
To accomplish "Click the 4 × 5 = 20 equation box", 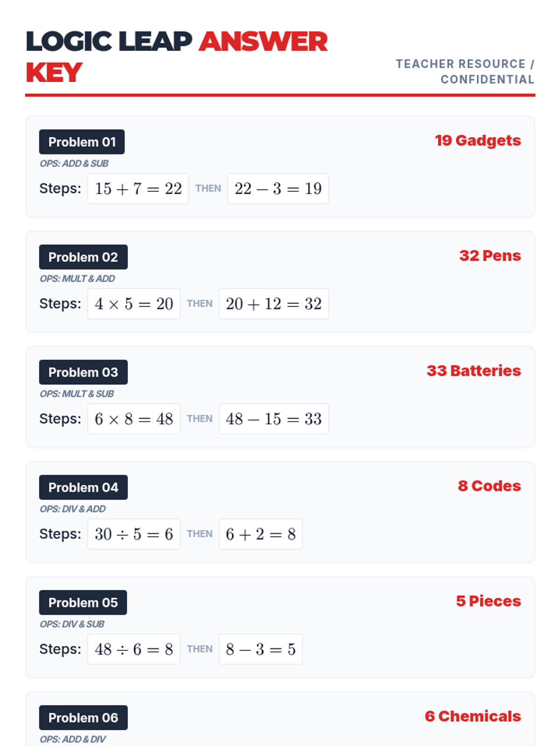I will point(134,304).
